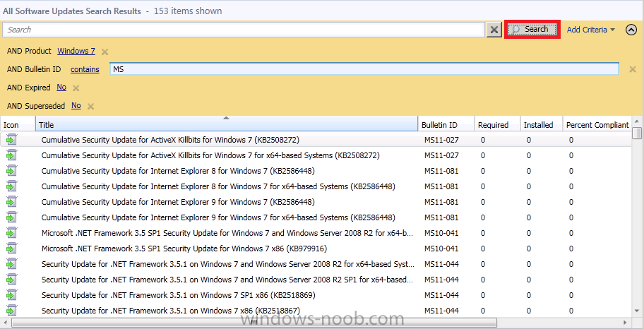Sort by the Percent Compliant column header

(x=597, y=125)
